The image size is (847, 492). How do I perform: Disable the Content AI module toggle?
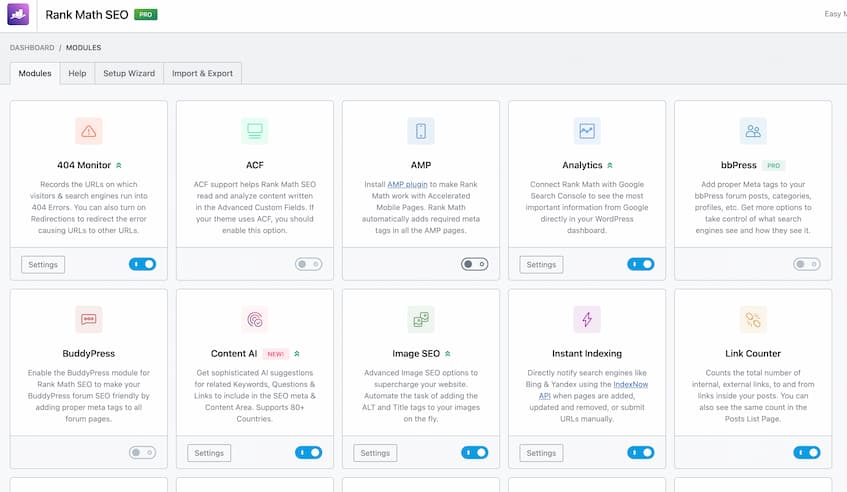click(x=308, y=453)
